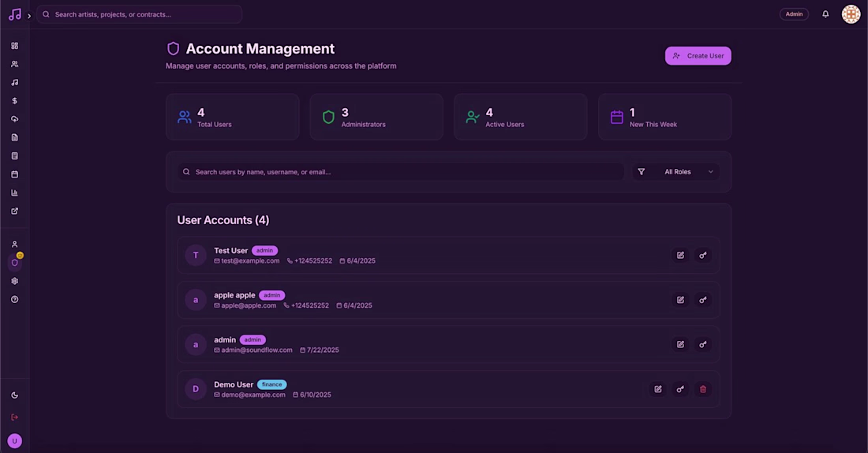This screenshot has width=868, height=453.
Task: Click the New This Week stat card
Action: tap(664, 117)
